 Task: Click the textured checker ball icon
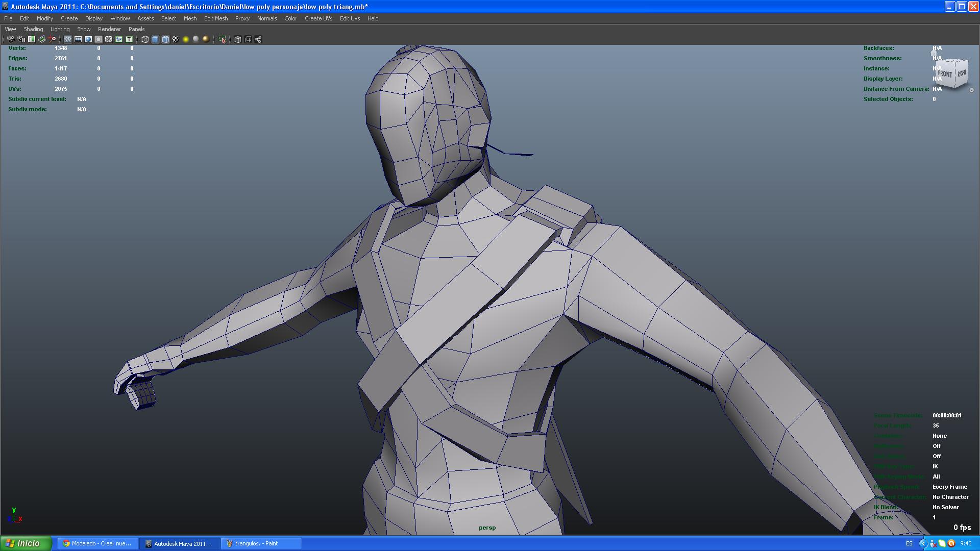point(176,39)
